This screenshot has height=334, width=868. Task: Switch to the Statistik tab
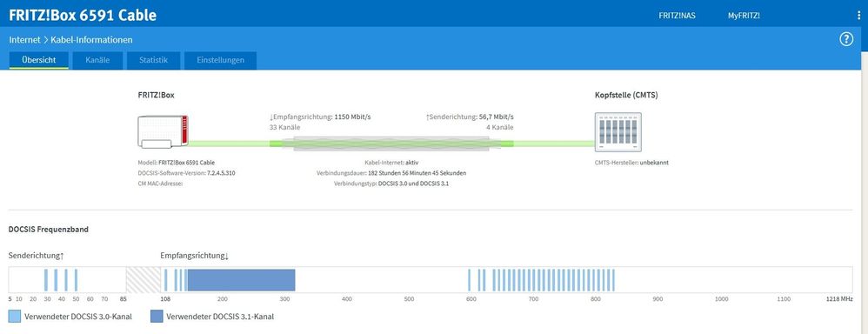pos(153,60)
